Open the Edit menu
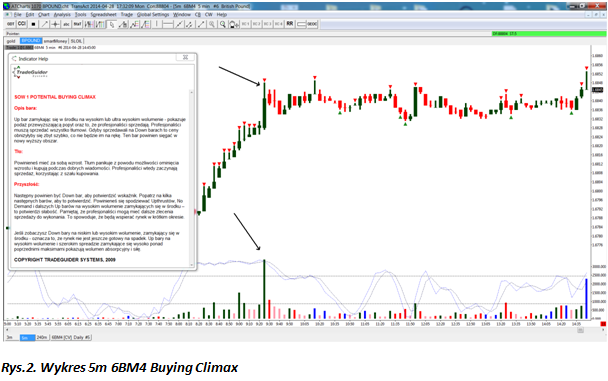Screen dimensions: 608x381 30,15
